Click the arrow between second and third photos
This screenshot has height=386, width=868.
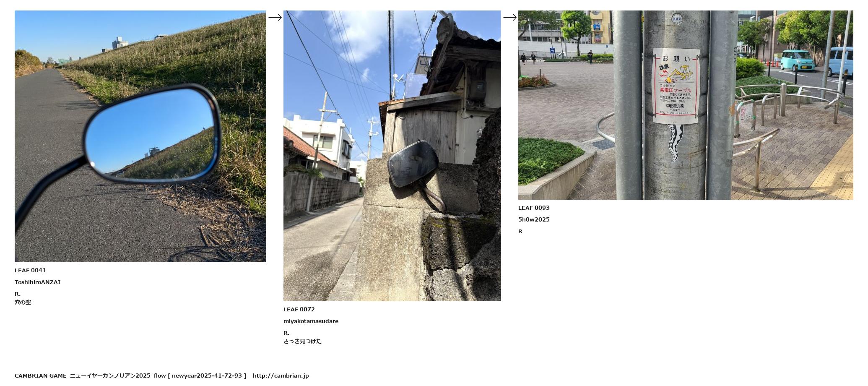pyautogui.click(x=510, y=17)
